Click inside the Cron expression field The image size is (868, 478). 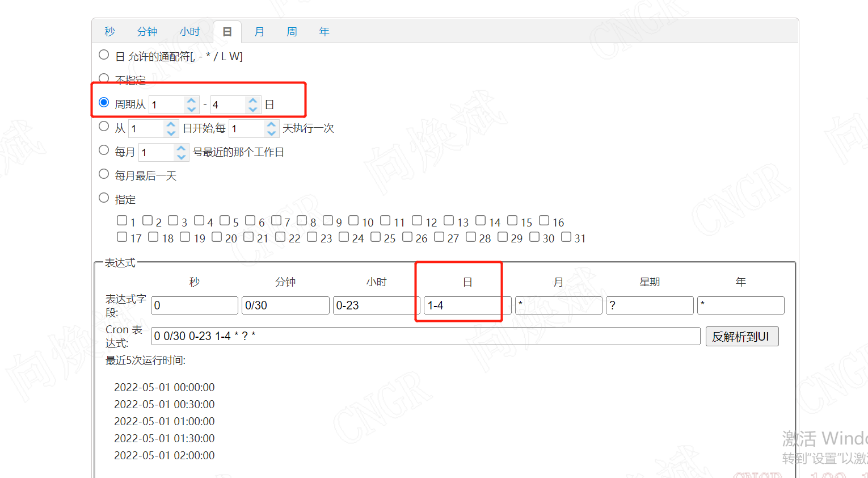coord(425,336)
